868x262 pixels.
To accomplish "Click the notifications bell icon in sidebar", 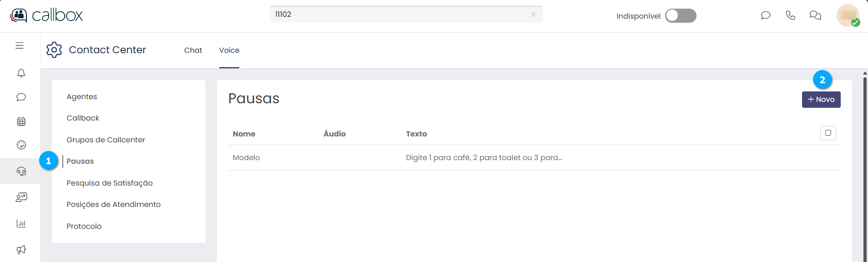I will [21, 73].
